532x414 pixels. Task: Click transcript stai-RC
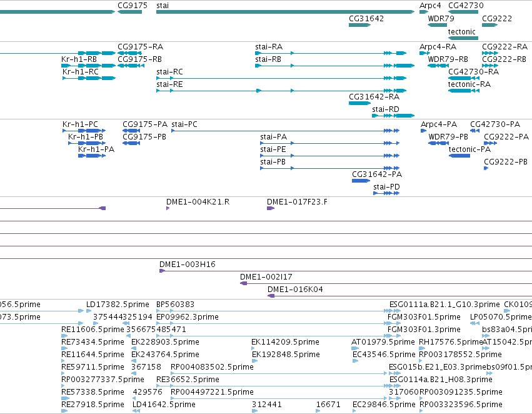point(281,78)
